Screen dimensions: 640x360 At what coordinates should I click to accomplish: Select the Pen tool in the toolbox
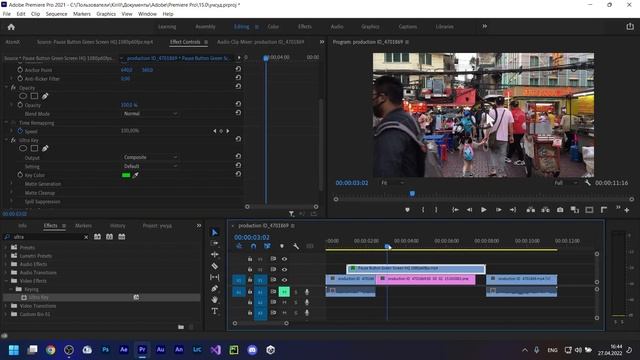click(x=215, y=289)
